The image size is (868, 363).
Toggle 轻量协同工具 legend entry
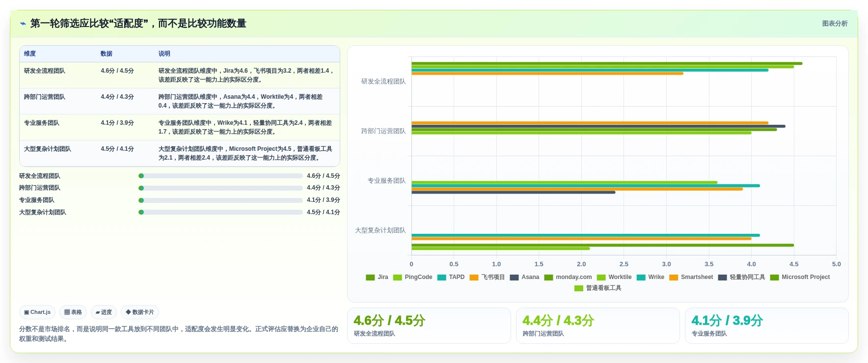(741, 277)
